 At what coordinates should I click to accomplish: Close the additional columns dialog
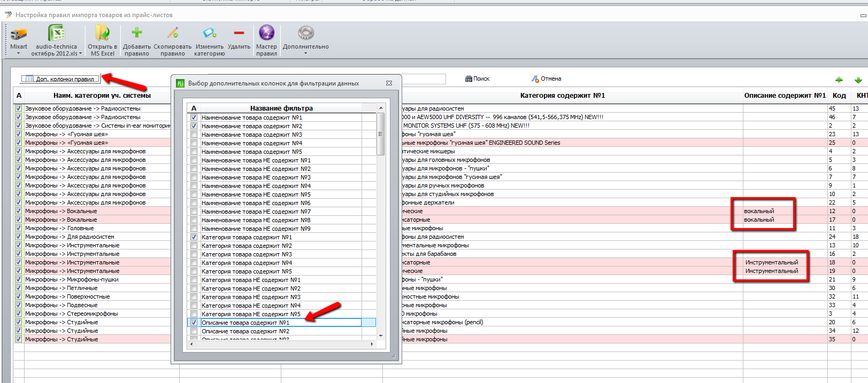[389, 83]
